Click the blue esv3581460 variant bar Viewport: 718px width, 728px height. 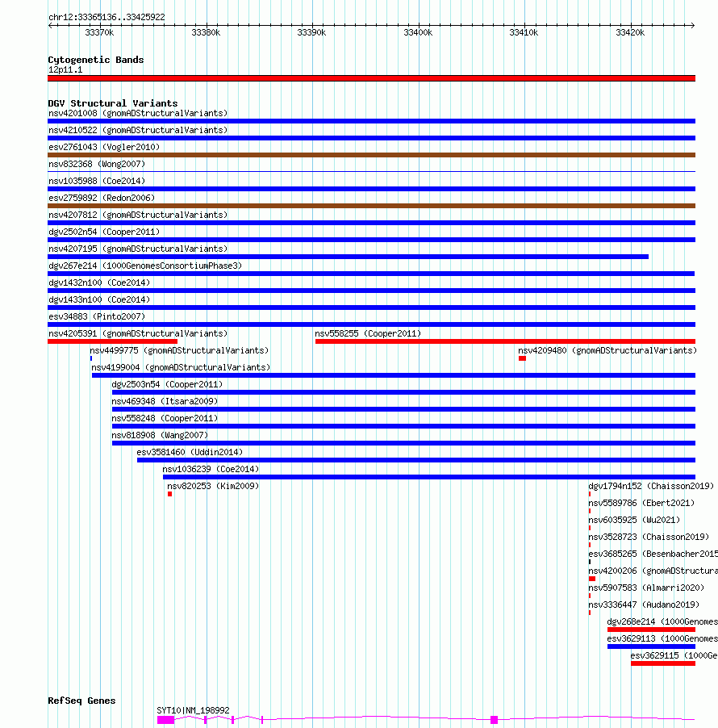click(x=416, y=460)
